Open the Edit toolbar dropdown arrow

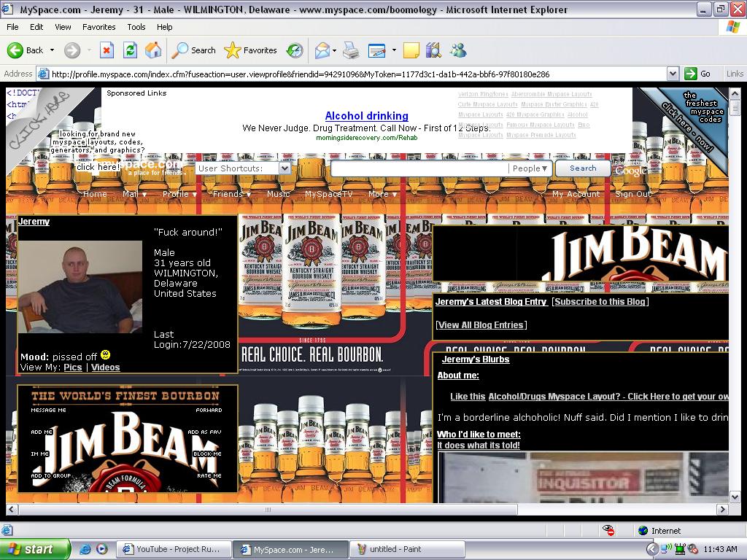394,50
